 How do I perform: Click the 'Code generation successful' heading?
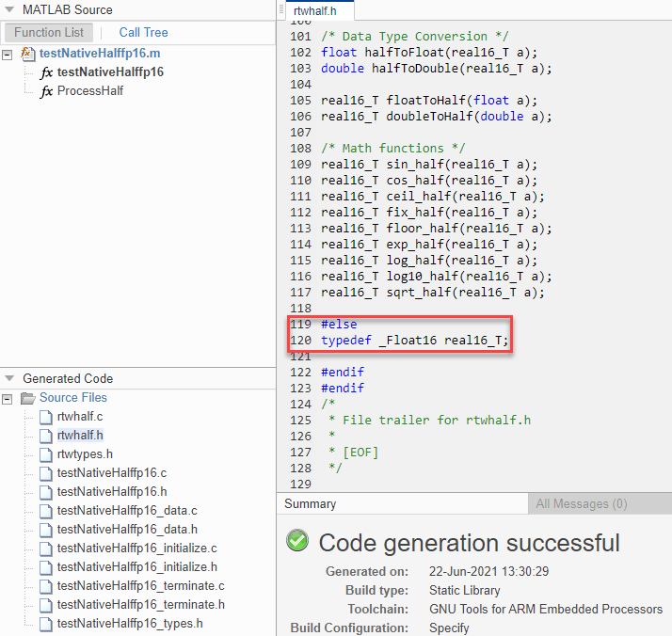pos(470,543)
